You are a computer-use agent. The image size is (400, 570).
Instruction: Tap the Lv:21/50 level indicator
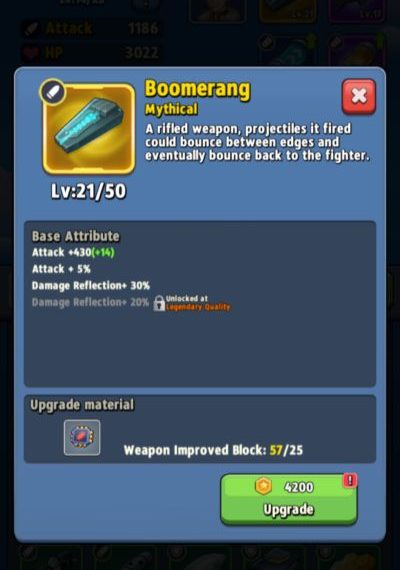click(x=88, y=191)
